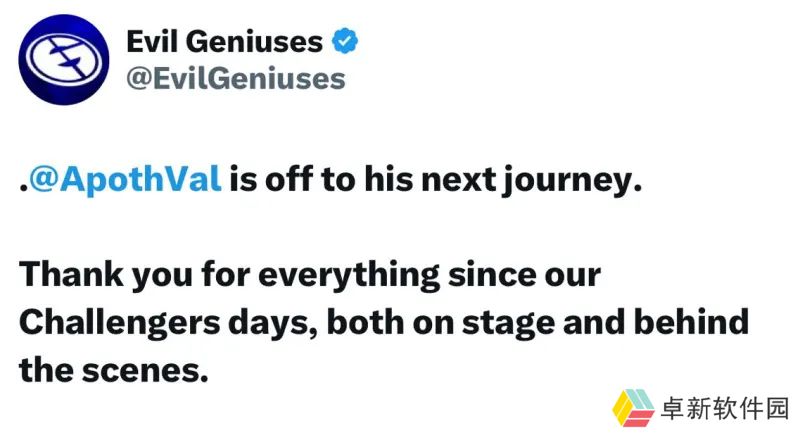The width and height of the screenshot is (800, 433).
Task: Open the Evil Geniuses profile avatar
Action: tap(64, 60)
